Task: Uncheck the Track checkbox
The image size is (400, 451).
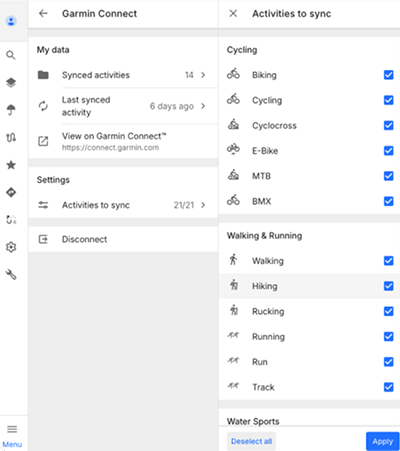Action: pos(389,387)
